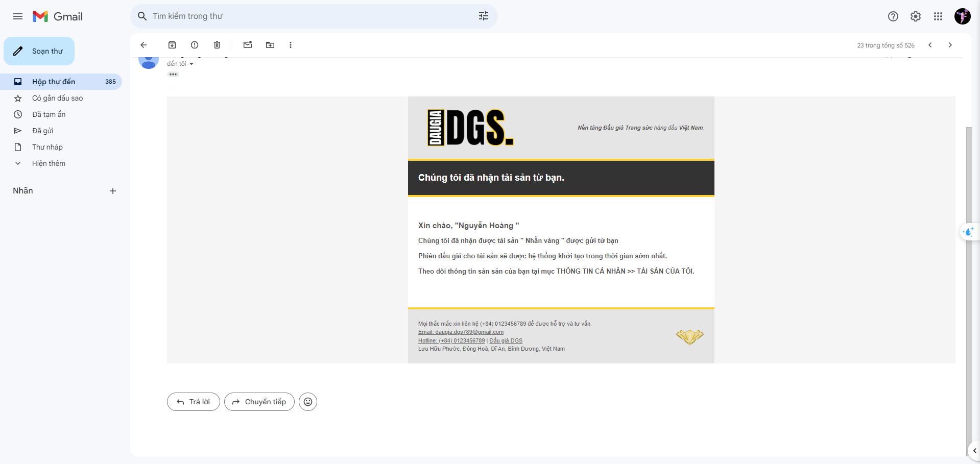Show side panel chevron at bottom right
The image size is (980, 464).
click(x=974, y=451)
